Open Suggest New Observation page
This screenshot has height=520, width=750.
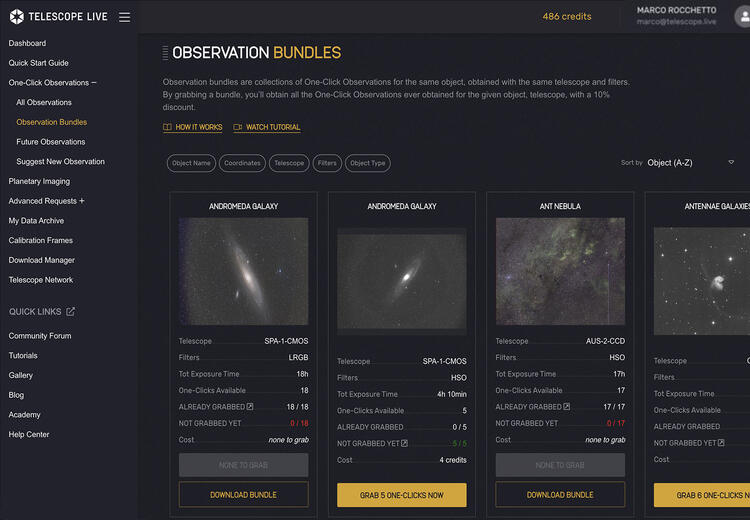60,161
